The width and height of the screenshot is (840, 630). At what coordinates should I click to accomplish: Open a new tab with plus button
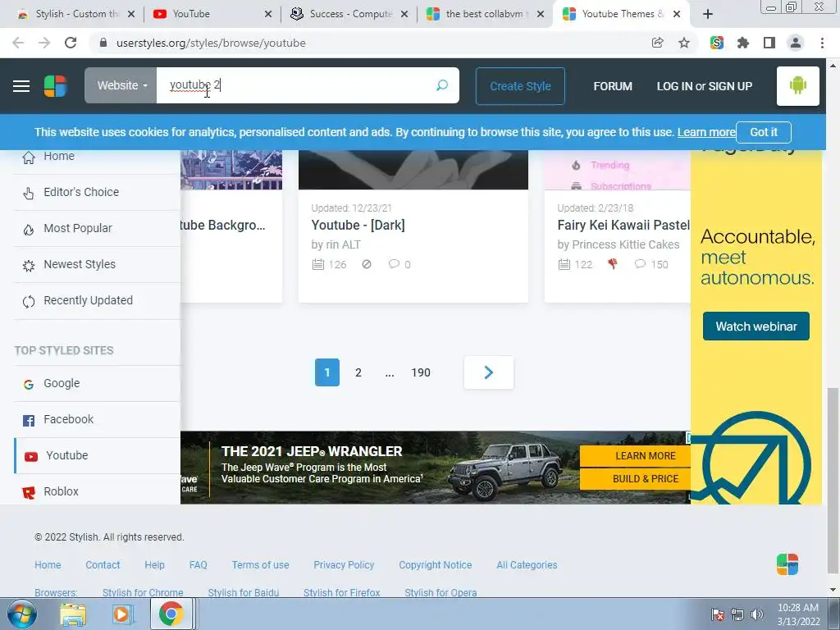[x=708, y=14]
